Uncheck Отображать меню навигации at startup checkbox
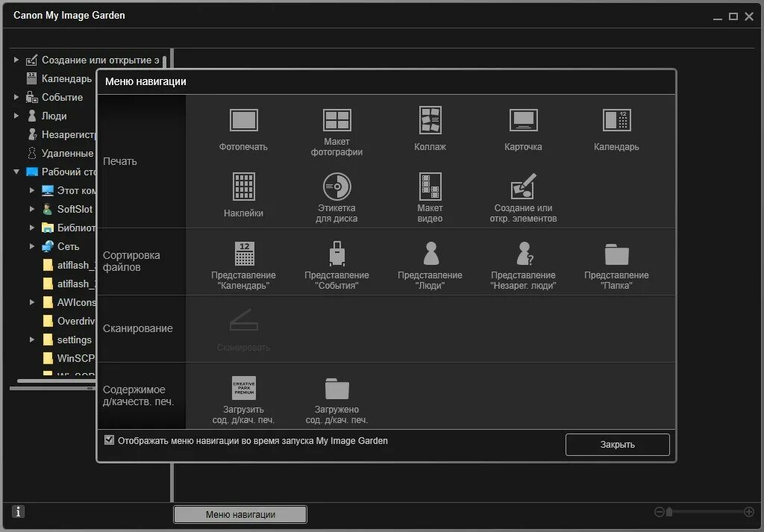This screenshot has width=764, height=532. 109,440
